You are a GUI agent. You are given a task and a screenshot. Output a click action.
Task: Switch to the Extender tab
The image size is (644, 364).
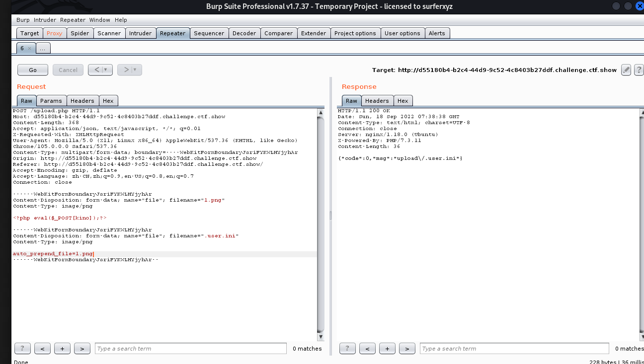(x=314, y=33)
